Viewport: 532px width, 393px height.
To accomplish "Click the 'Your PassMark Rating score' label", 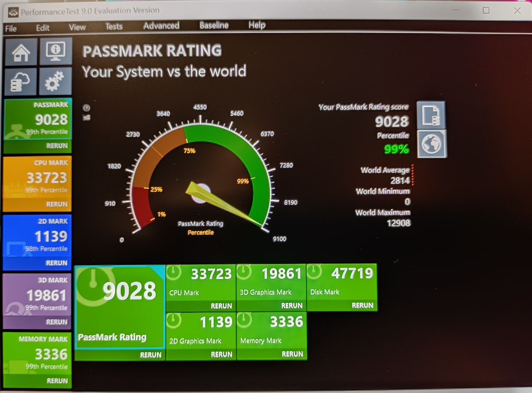I will 364,107.
